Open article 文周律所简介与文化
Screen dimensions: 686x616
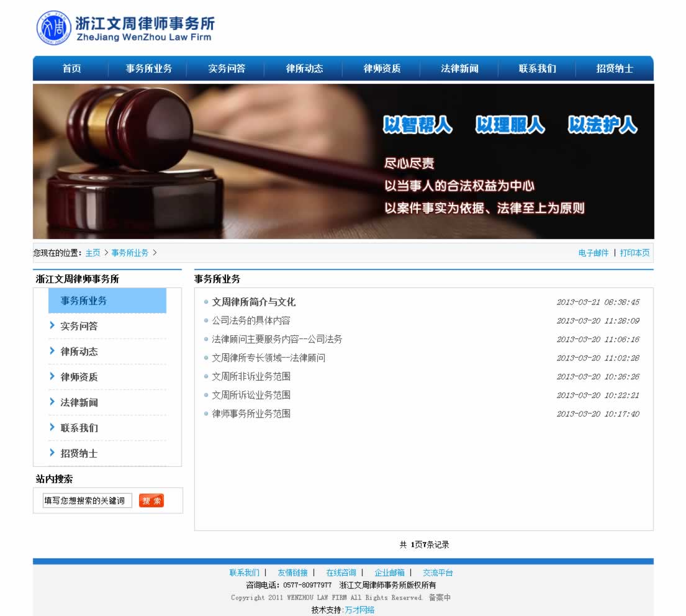tap(253, 302)
